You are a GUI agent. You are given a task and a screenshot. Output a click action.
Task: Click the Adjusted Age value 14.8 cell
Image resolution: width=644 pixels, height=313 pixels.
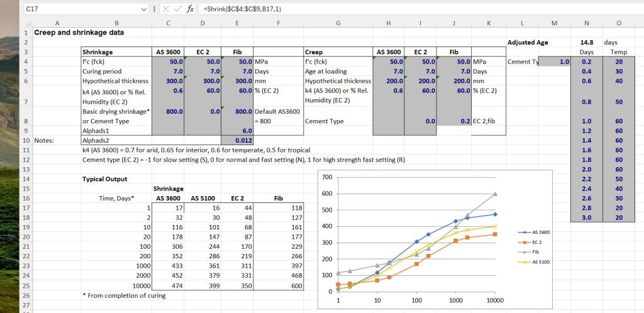pos(587,42)
